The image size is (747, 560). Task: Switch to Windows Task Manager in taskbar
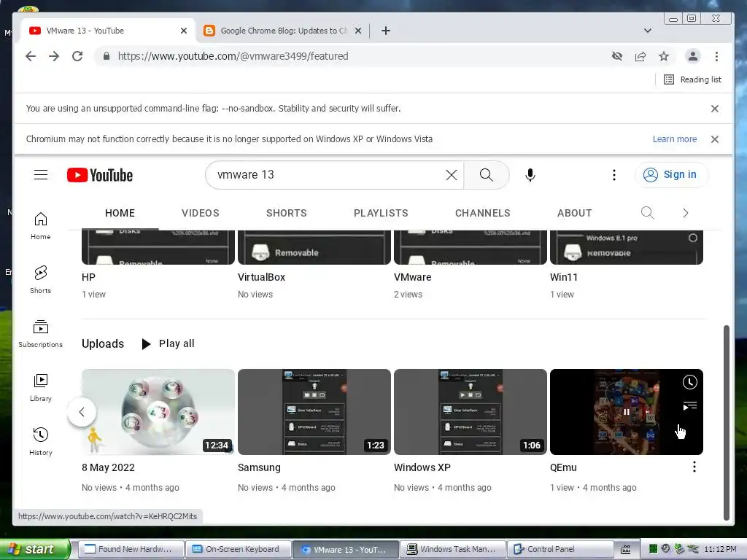452,549
